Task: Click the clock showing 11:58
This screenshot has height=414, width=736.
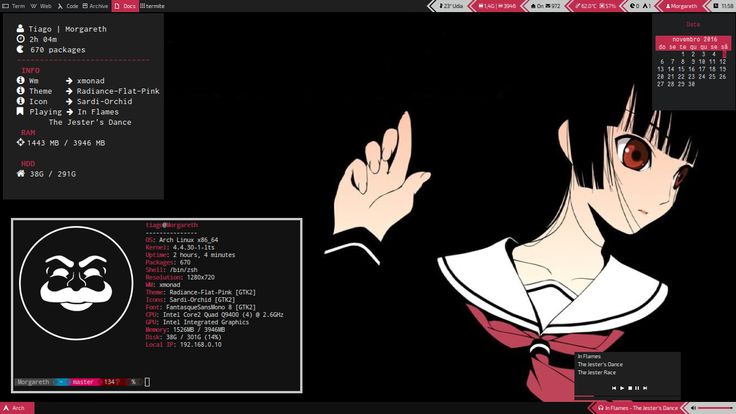Action: click(723, 6)
